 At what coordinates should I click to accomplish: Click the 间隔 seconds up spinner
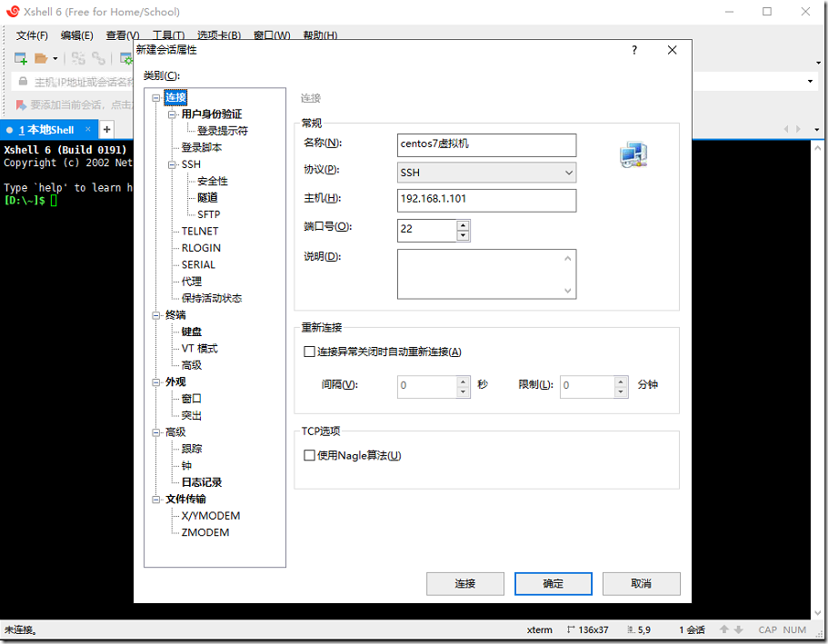point(464,381)
